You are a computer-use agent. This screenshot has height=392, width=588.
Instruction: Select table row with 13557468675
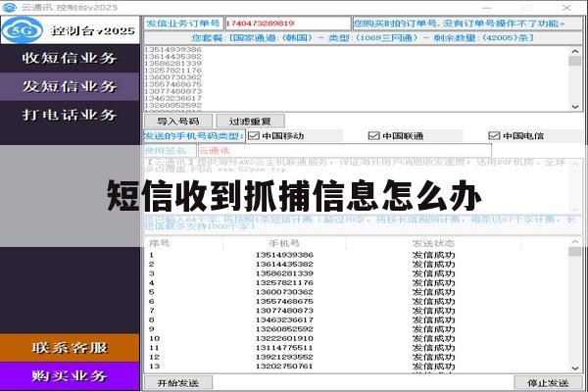point(357,301)
